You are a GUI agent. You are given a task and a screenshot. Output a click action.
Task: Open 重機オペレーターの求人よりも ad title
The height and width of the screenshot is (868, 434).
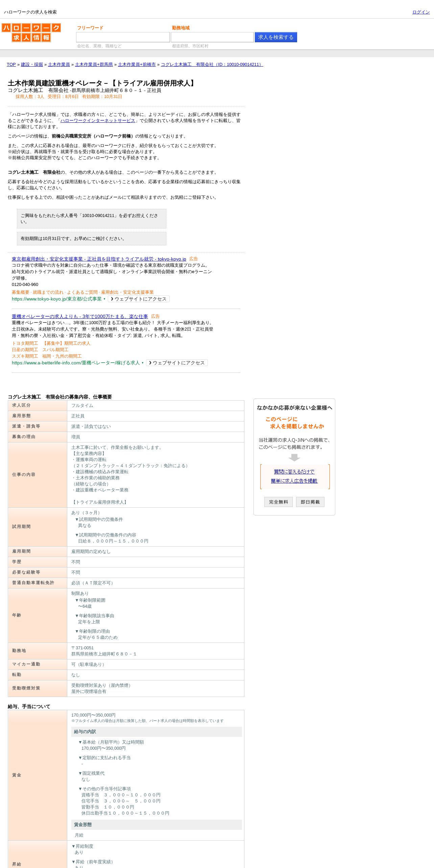pyautogui.click(x=80, y=316)
